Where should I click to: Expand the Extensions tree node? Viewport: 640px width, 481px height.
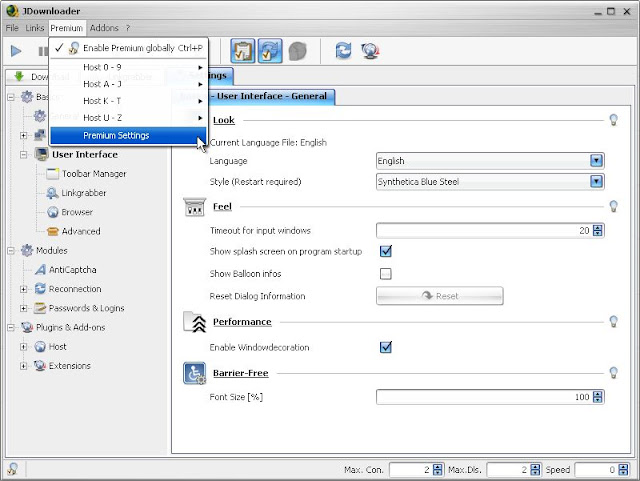click(x=24, y=365)
